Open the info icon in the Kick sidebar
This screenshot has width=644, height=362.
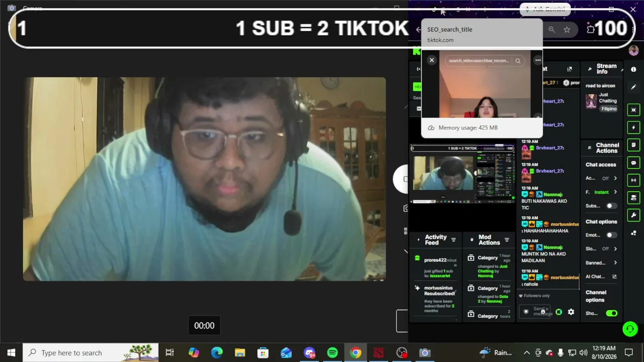(633, 69)
